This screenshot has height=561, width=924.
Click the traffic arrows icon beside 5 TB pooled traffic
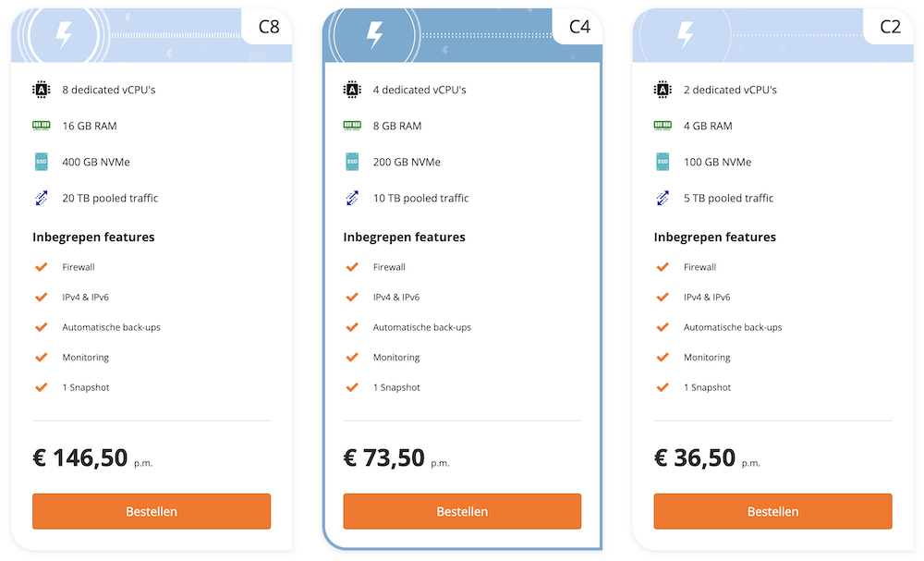[663, 198]
